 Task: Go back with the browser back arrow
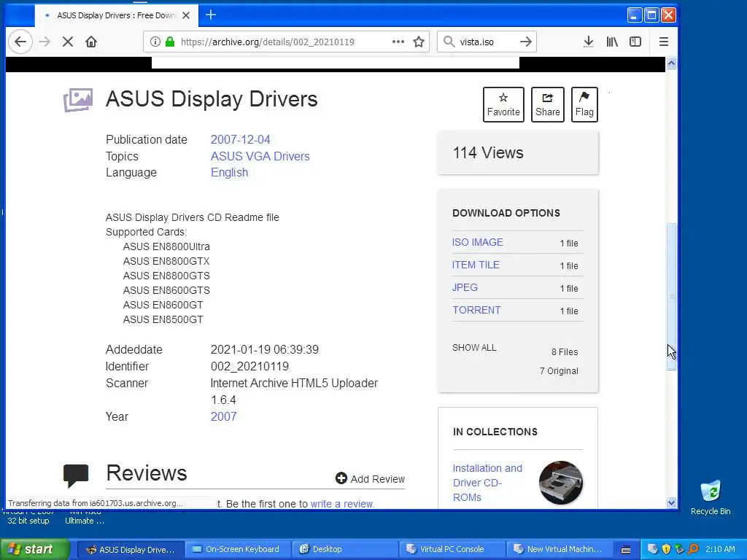click(x=20, y=42)
